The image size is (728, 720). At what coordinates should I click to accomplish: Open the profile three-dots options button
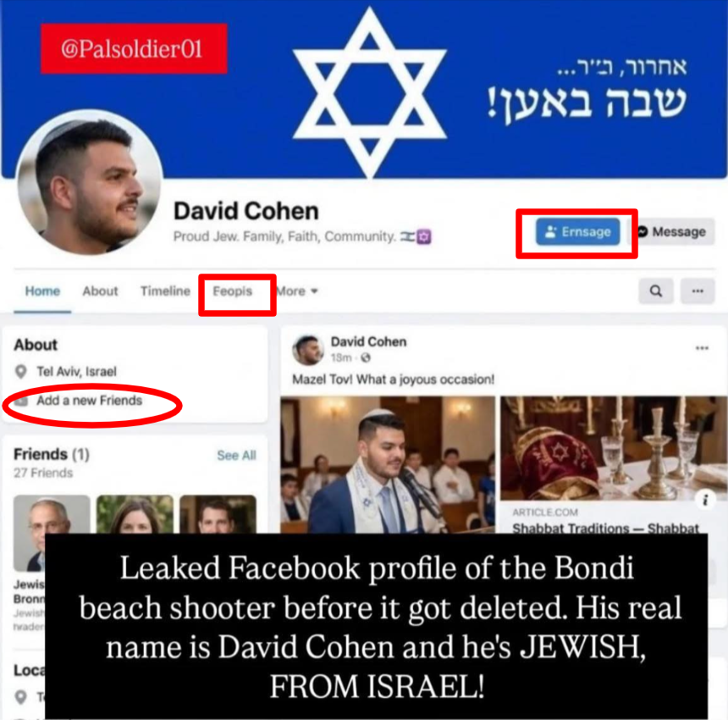(x=698, y=291)
